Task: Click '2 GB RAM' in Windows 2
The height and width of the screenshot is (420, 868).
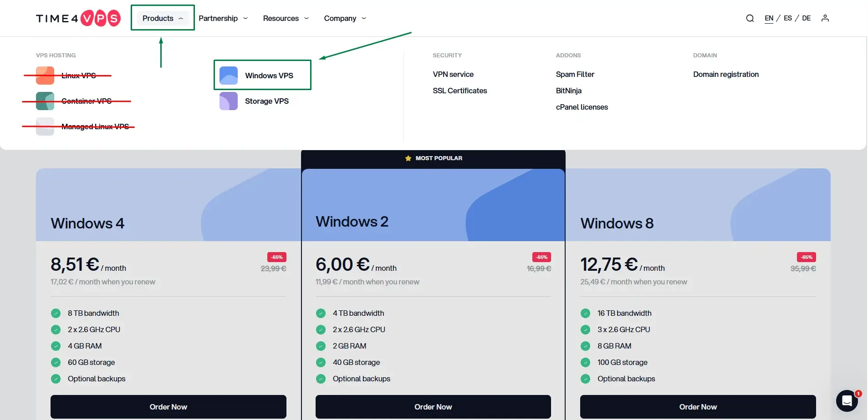Action: click(350, 346)
